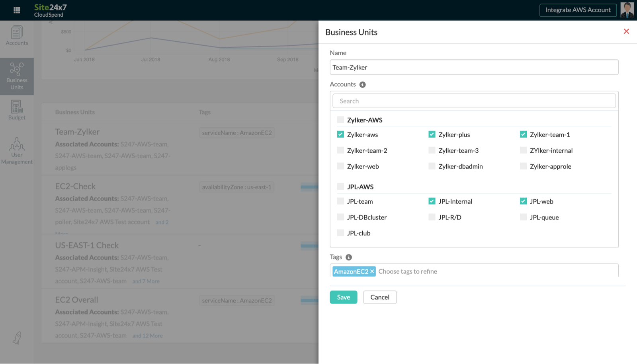This screenshot has width=637, height=364.
Task: Check the Zylker-team-3 account
Action: [x=432, y=150]
